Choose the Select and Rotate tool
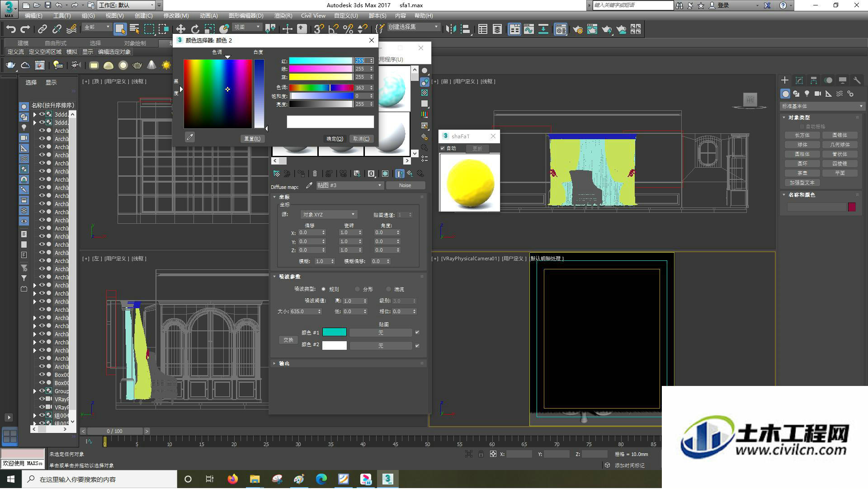 (x=195, y=29)
